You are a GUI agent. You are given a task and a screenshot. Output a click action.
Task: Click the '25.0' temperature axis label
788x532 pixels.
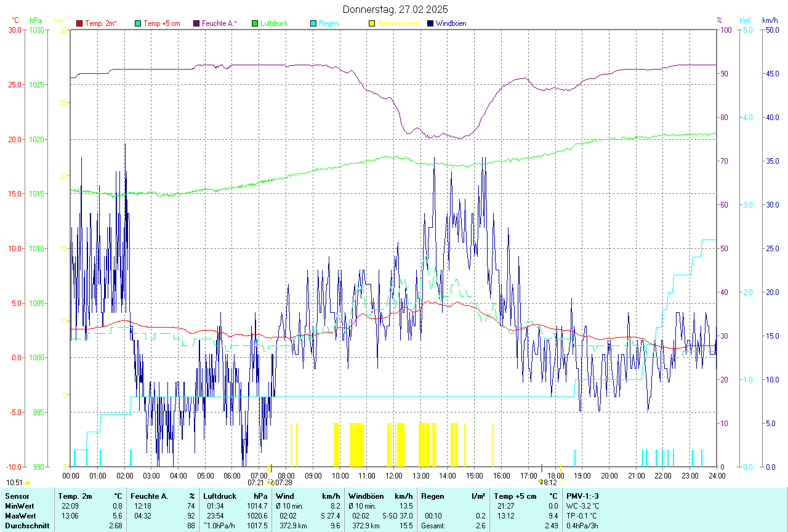click(x=15, y=84)
